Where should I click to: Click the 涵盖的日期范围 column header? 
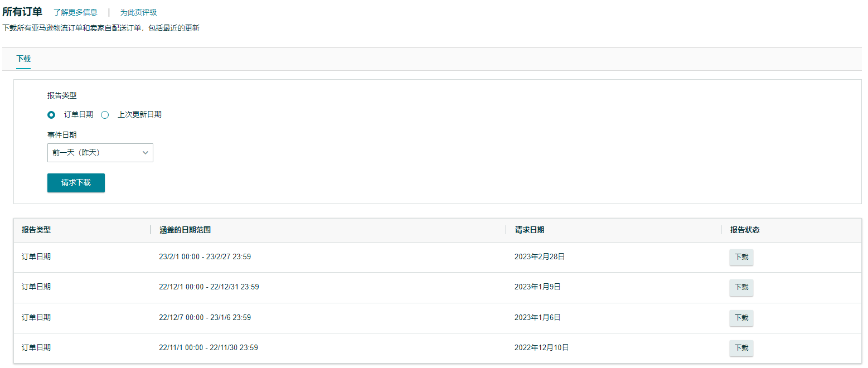coord(185,230)
